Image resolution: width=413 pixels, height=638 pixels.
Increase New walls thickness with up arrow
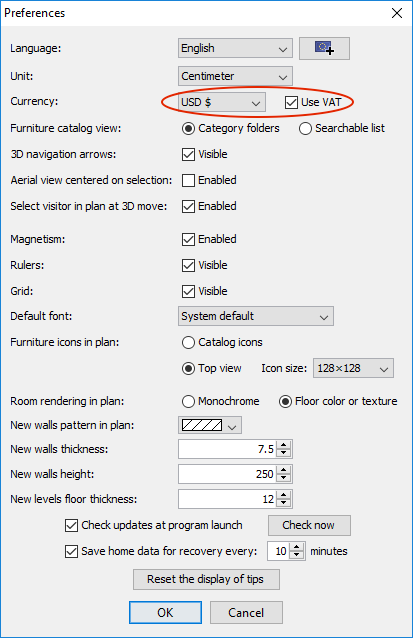click(x=284, y=445)
